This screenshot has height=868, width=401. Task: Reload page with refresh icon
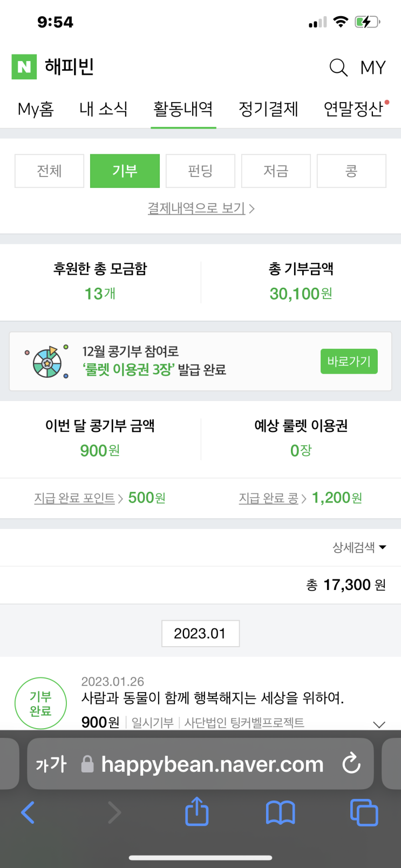click(351, 763)
